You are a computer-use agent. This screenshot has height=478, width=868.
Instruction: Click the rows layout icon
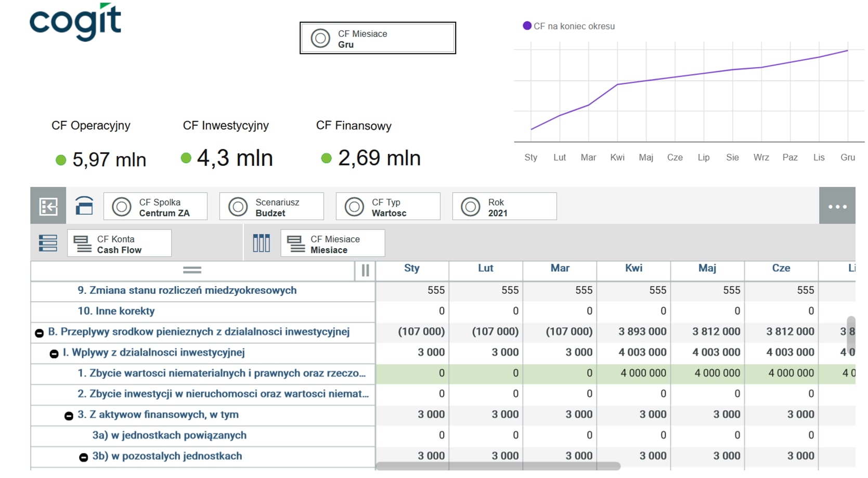pos(48,243)
